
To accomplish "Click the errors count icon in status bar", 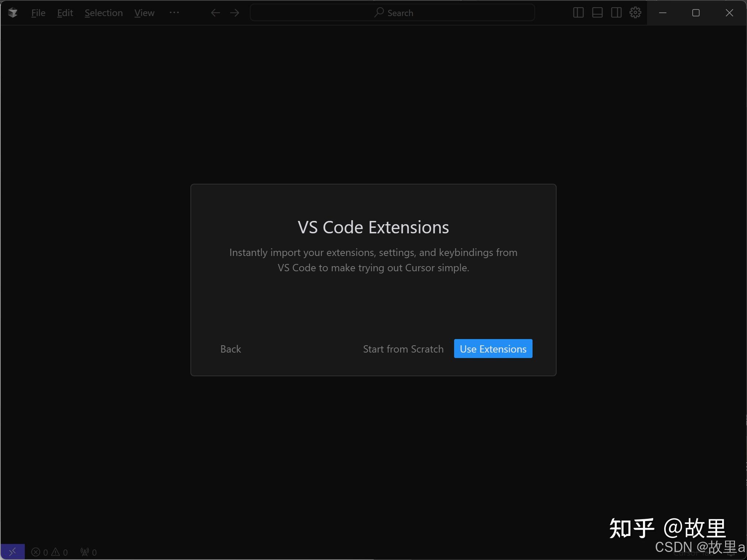I will click(x=36, y=552).
